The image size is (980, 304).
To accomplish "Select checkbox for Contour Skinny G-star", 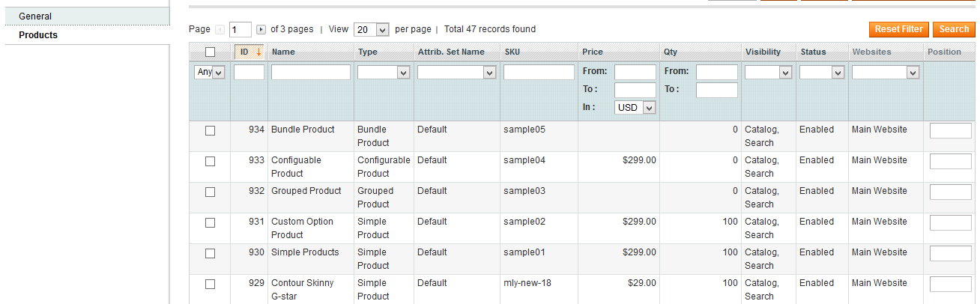I will click(210, 284).
